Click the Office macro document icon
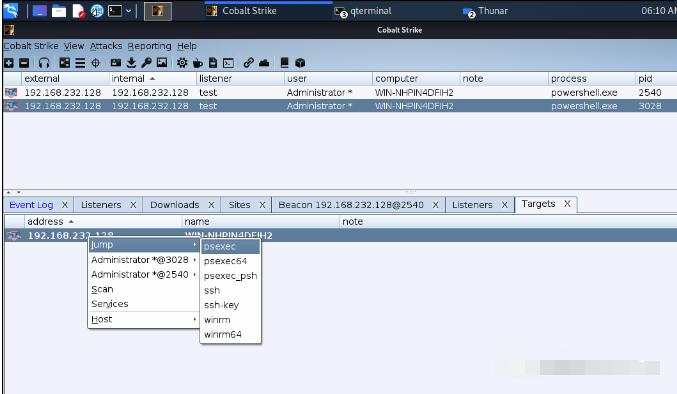This screenshot has height=394, width=677. 213,63
